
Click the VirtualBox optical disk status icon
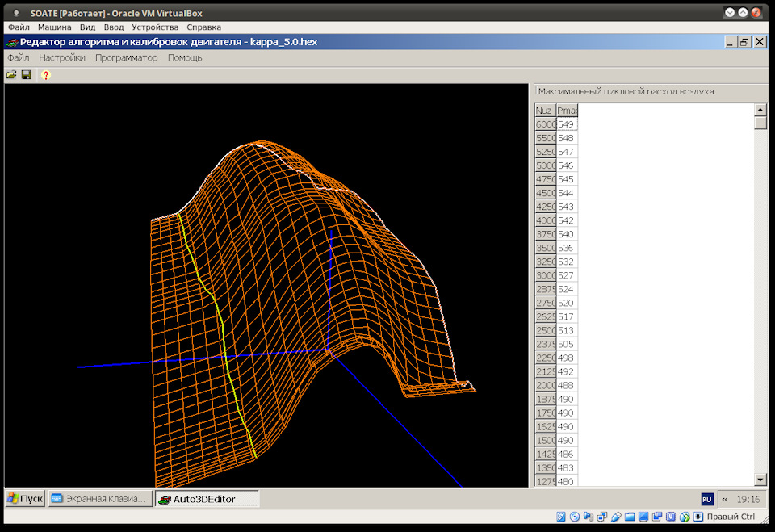tap(575, 517)
